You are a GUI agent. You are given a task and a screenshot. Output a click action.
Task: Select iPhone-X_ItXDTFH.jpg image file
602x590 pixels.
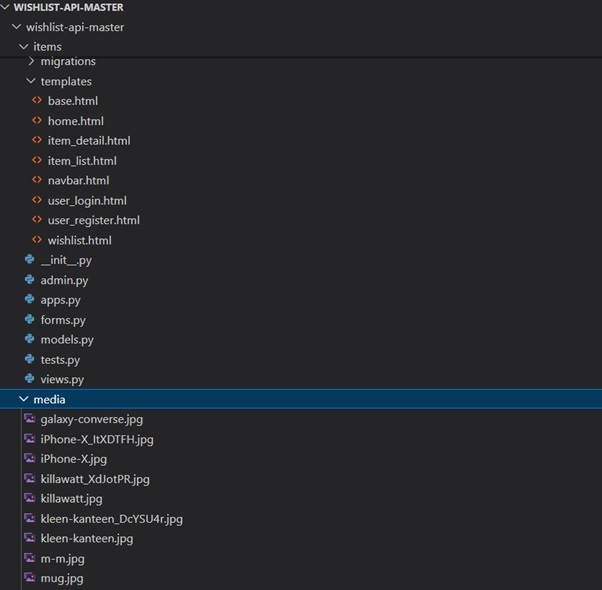pyautogui.click(x=96, y=439)
